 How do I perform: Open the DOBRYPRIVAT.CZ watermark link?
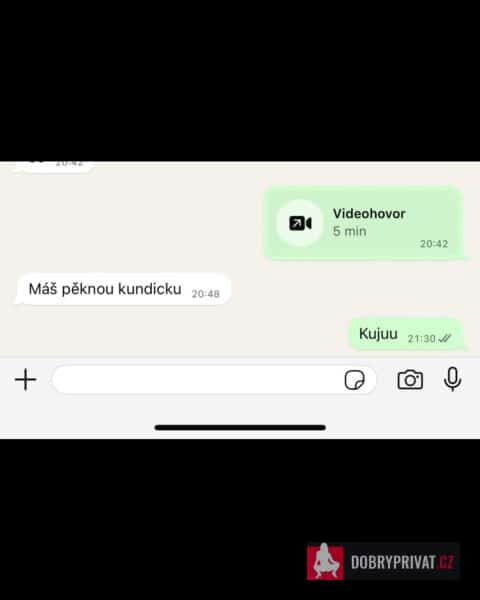click(383, 561)
